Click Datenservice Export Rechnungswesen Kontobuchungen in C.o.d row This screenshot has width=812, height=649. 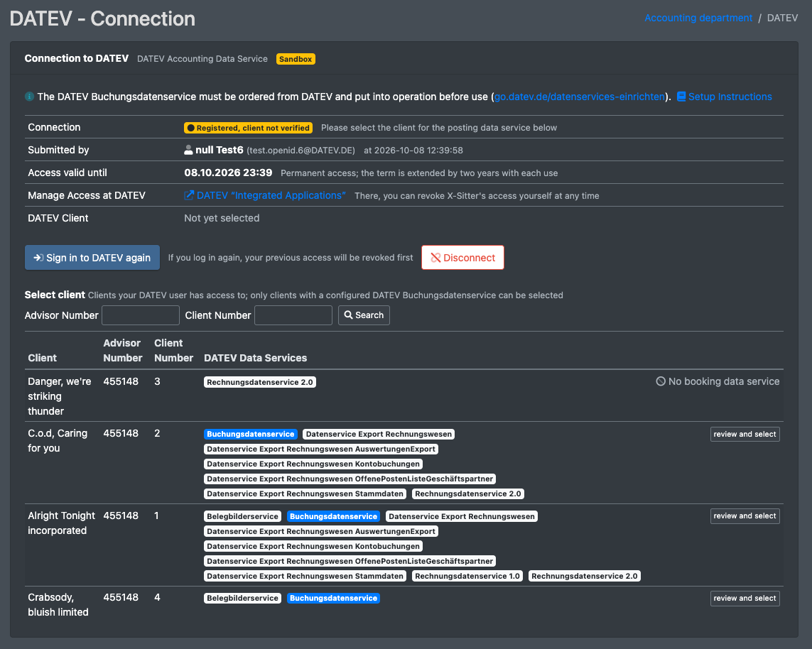tap(313, 464)
